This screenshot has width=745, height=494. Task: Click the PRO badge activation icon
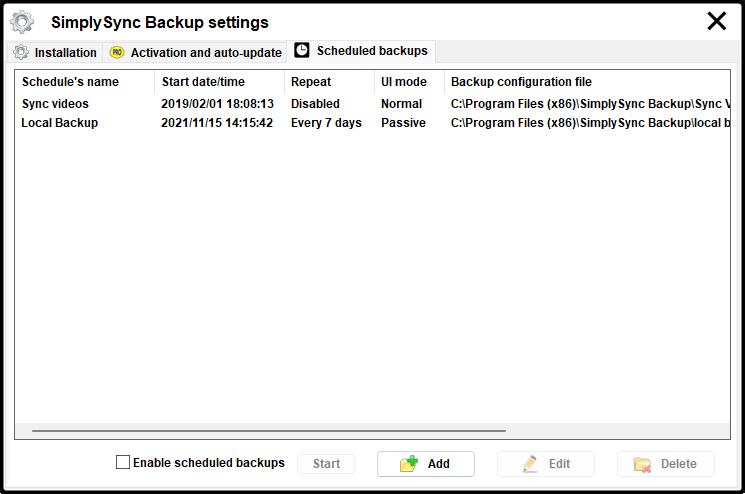point(117,52)
